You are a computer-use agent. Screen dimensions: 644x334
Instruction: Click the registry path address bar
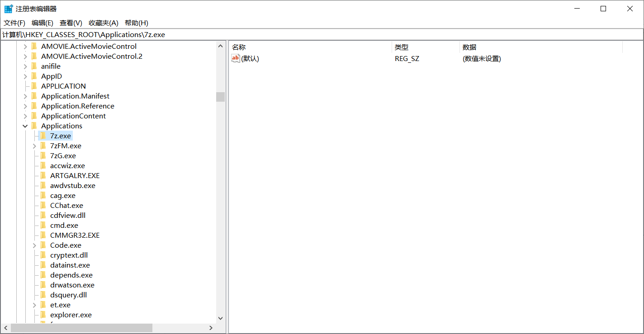(x=317, y=34)
